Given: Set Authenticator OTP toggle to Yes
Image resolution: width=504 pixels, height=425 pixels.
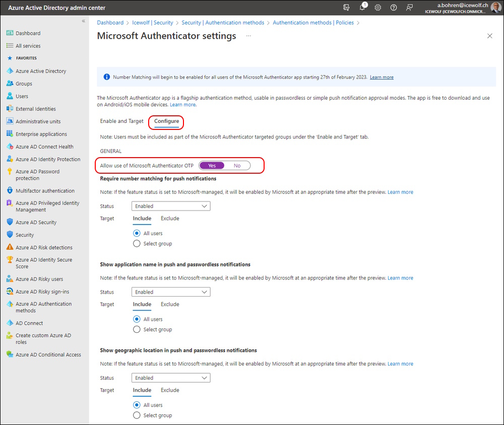Looking at the screenshot, I should click(212, 166).
